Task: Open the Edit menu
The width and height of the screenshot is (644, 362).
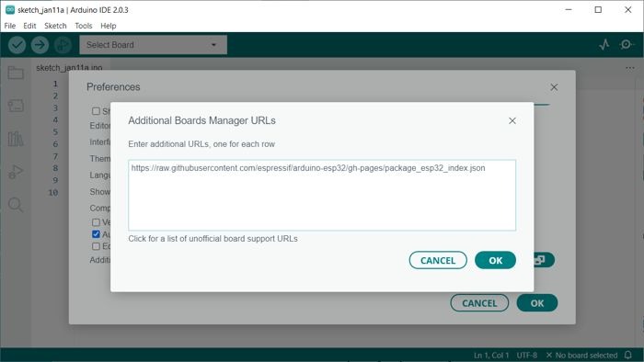Action: [29, 26]
